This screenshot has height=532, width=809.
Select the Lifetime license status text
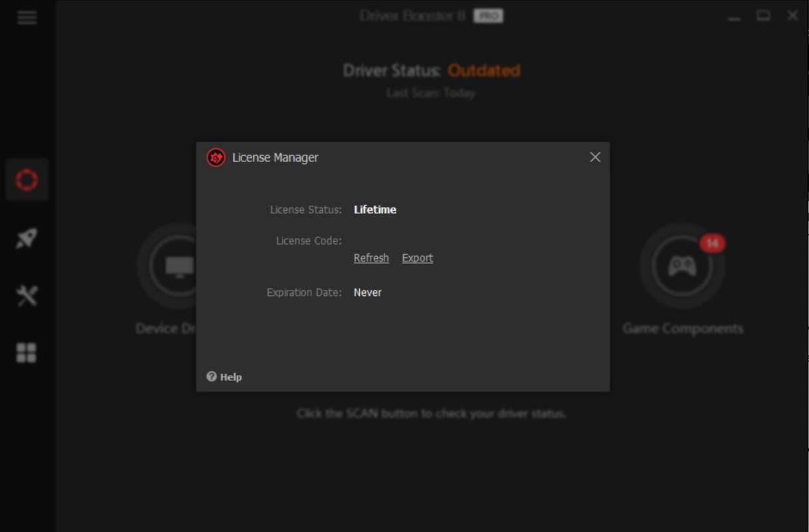375,209
